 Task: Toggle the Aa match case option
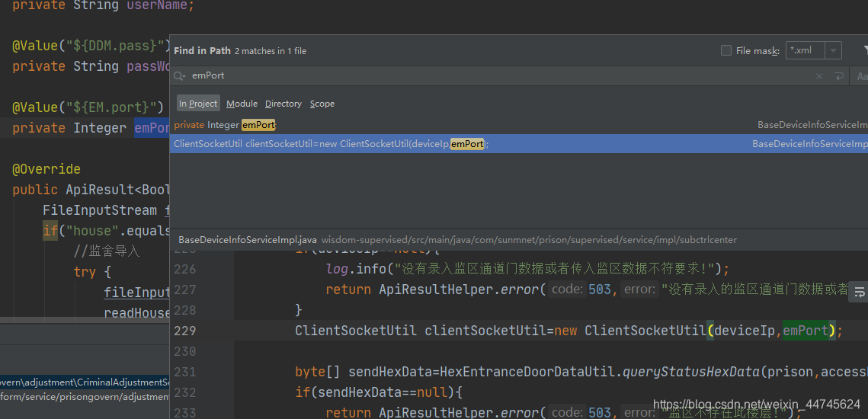861,76
